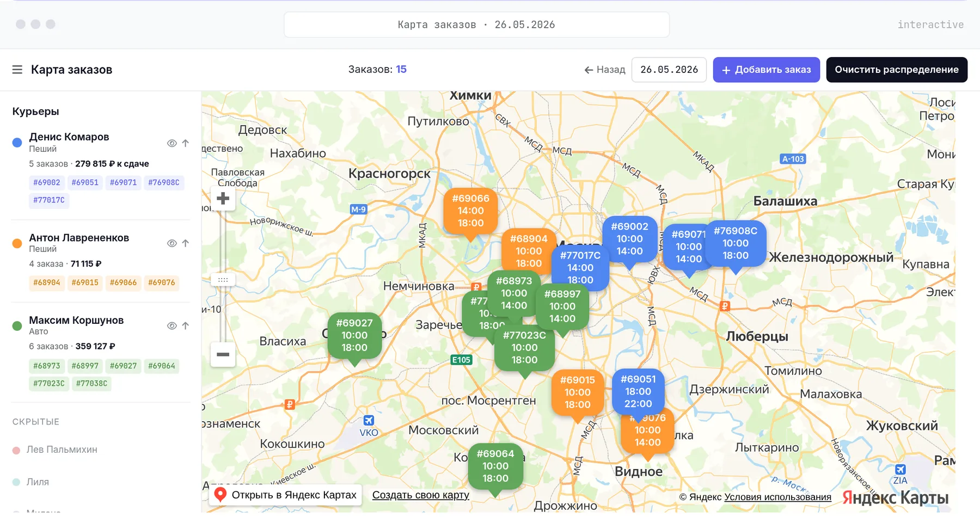This screenshot has width=980, height=530.
Task: Click the Назад back link
Action: coord(605,70)
